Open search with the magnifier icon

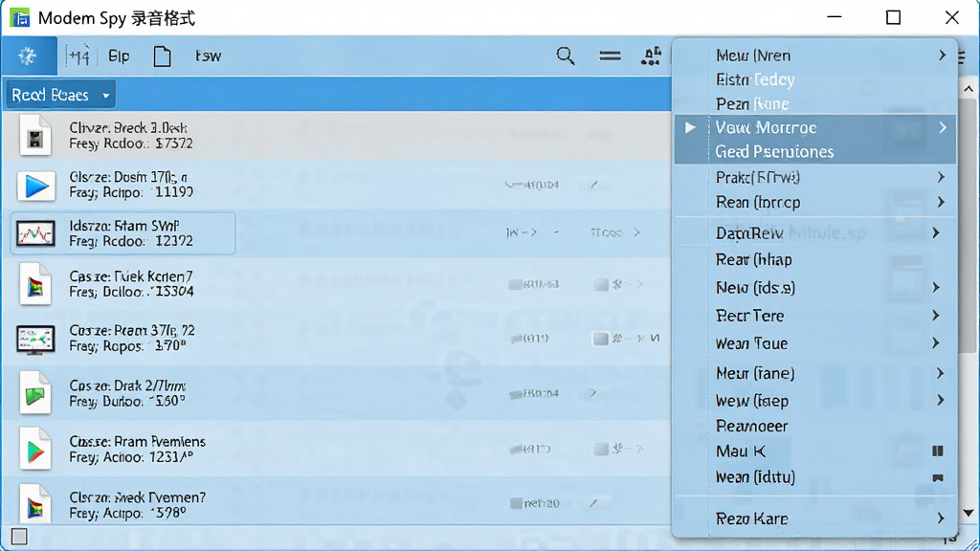(565, 56)
